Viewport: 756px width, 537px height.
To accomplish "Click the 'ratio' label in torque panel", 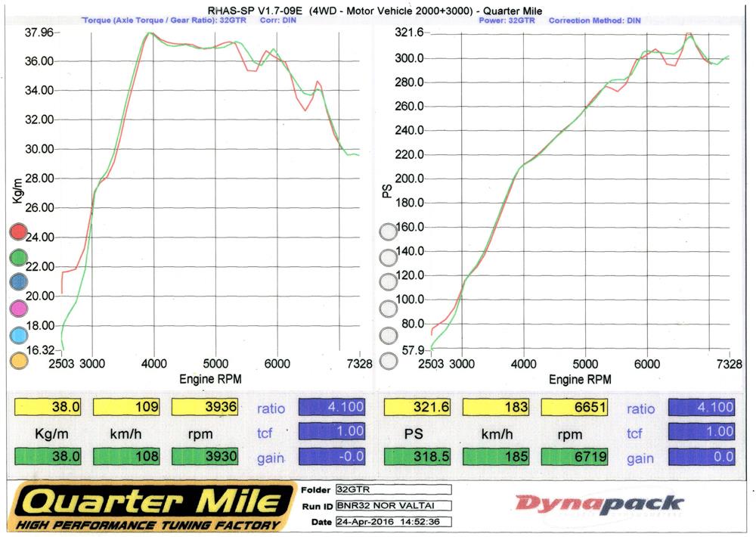I will pos(271,408).
